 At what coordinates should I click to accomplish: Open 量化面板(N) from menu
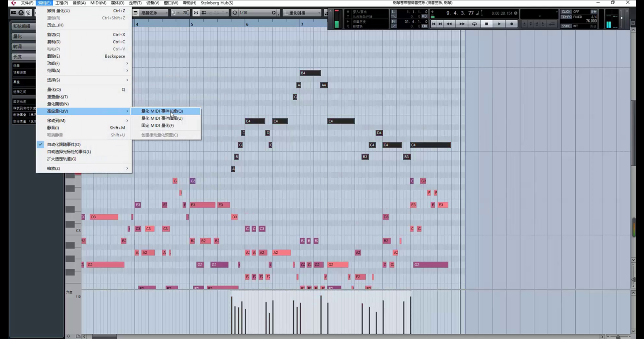tap(84, 104)
